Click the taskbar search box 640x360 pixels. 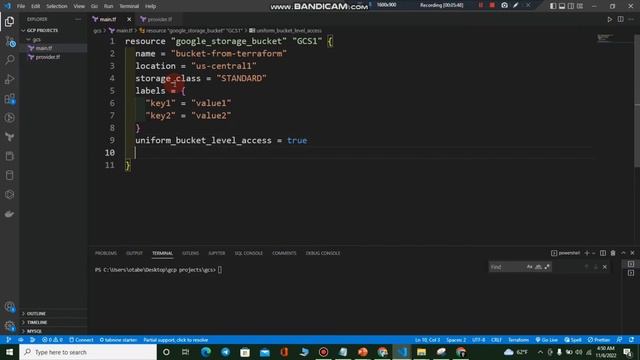pos(88,352)
